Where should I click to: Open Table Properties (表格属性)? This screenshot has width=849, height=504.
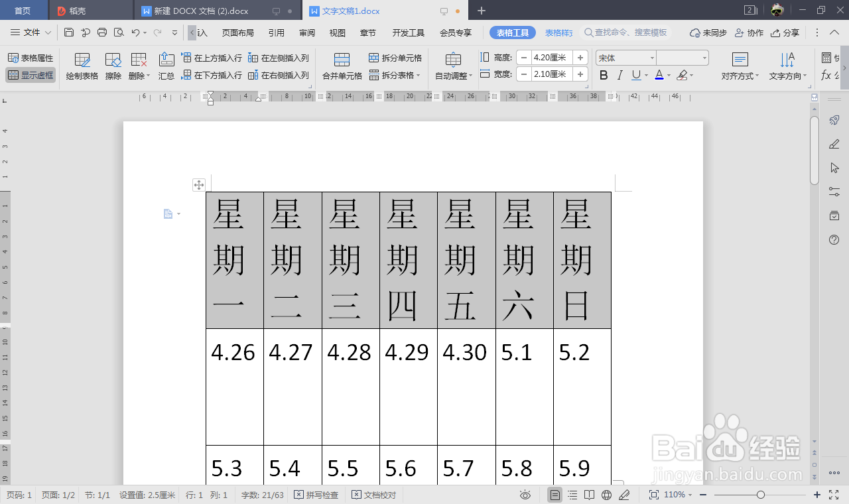pyautogui.click(x=31, y=58)
